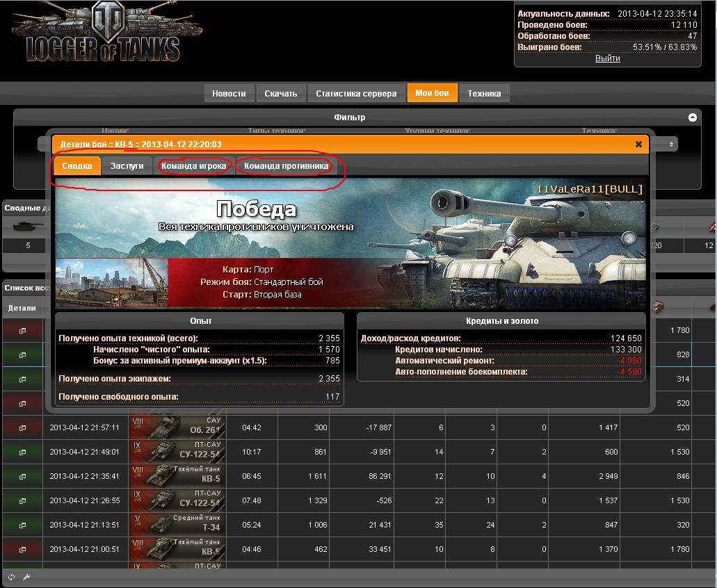Switch to the Заслуги tab

click(127, 166)
